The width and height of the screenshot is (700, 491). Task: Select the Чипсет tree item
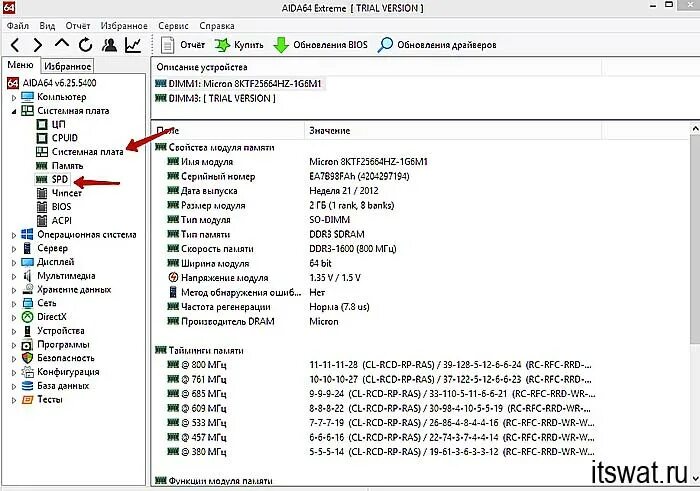(67, 193)
